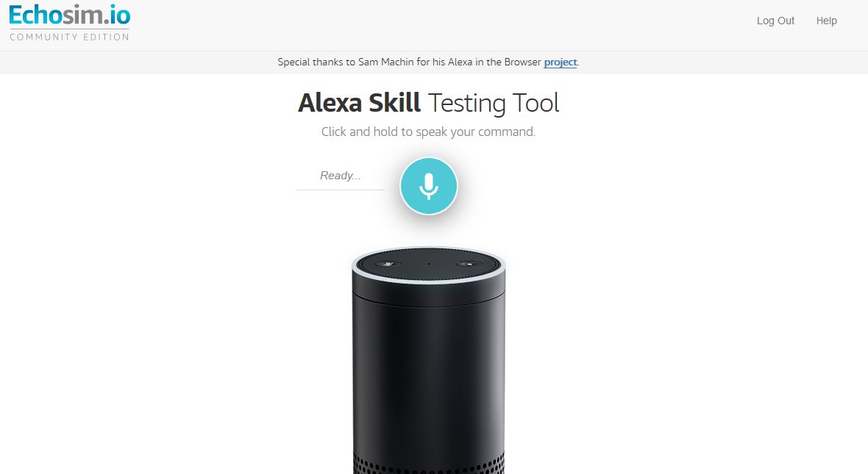Click the 'Click and hold to speak' instruction
Image resolution: width=868 pixels, height=474 pixels.
(428, 132)
